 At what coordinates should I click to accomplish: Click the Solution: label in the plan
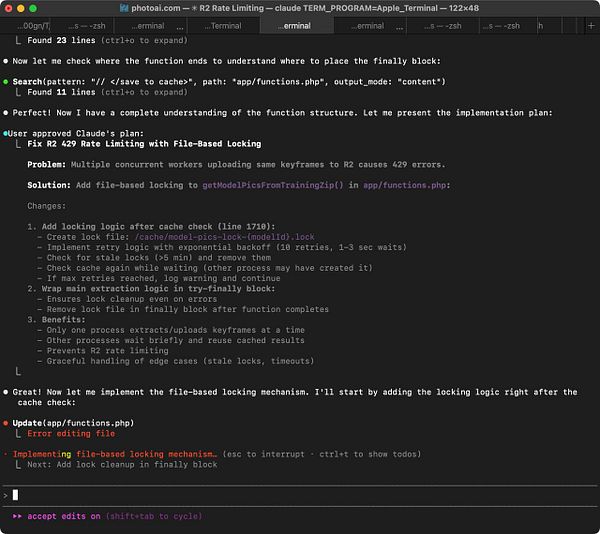pos(49,185)
